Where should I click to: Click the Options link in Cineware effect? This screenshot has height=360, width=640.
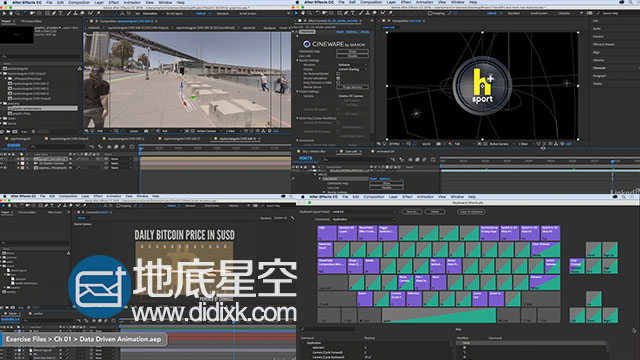click(x=351, y=32)
